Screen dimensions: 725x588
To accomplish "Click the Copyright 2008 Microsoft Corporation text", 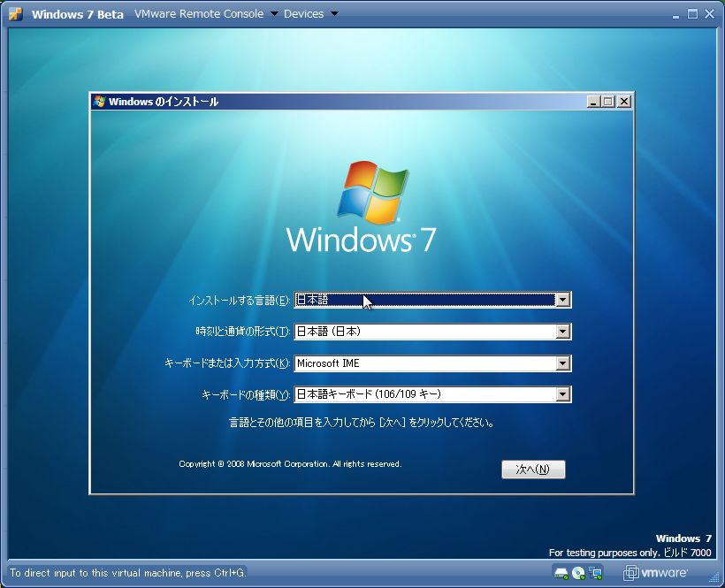I will click(x=290, y=463).
